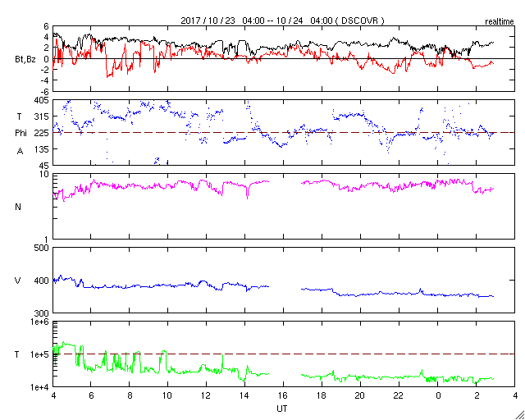Click the 'Phi' axis label
Viewport: 525px width, 420px height.
click(x=21, y=133)
